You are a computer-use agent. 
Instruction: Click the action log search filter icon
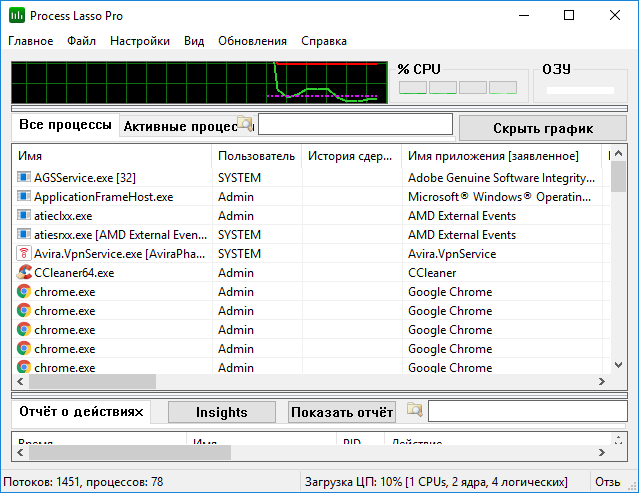tap(414, 411)
